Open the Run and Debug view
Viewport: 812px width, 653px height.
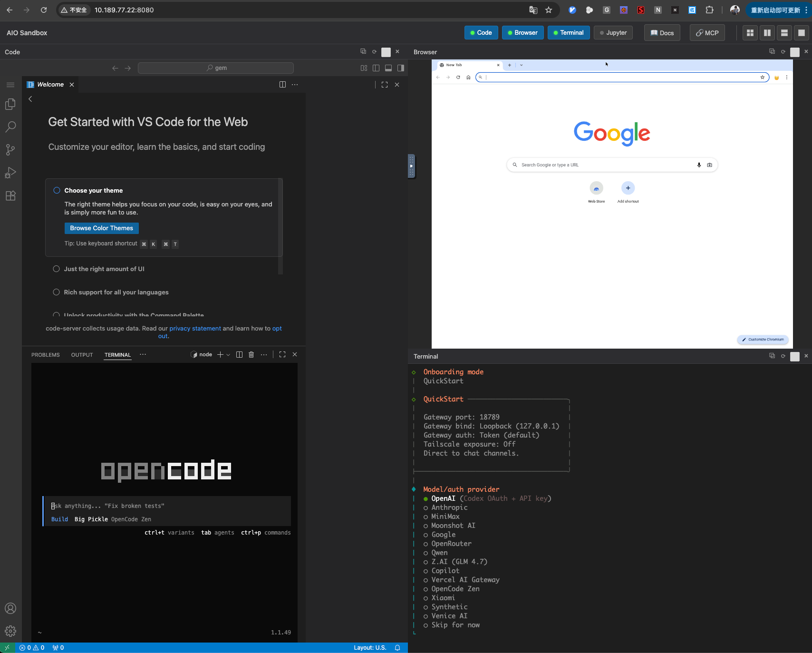pos(10,173)
